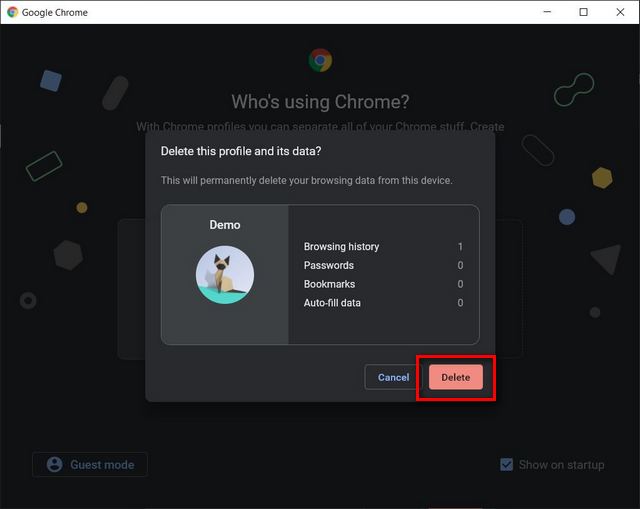Click the 'Who's using Chrome?' heading

pos(320,102)
